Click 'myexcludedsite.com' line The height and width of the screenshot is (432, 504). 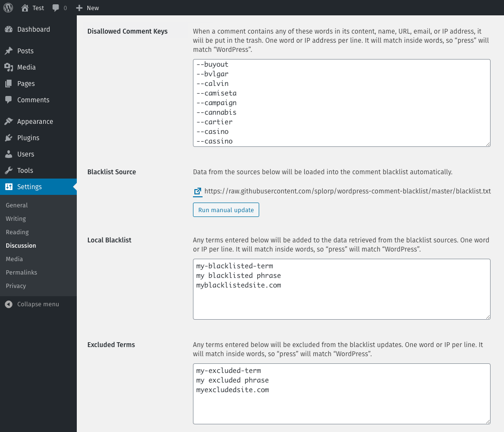point(232,390)
